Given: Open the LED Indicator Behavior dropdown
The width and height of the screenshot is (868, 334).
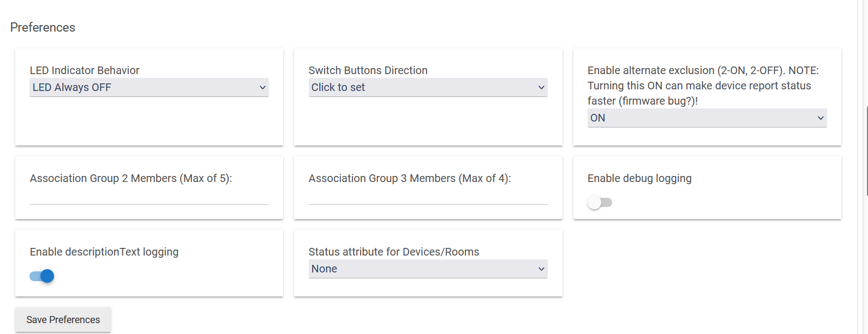Looking at the screenshot, I should coord(148,88).
